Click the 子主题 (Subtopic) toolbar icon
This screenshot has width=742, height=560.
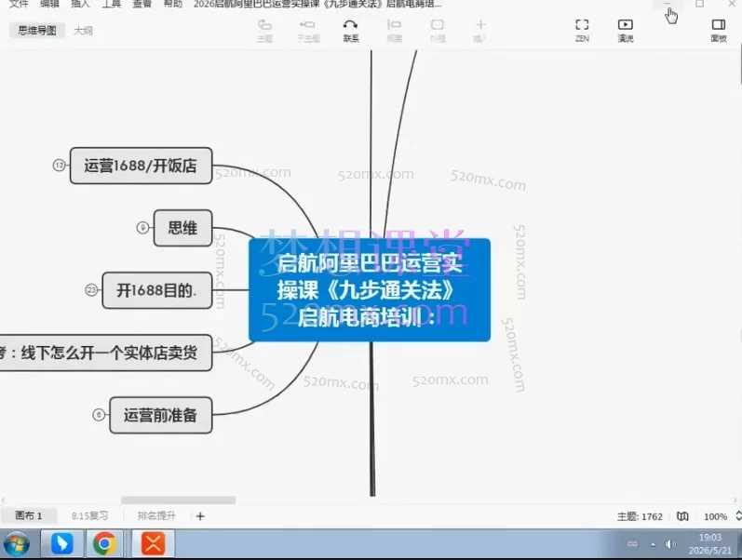click(308, 31)
